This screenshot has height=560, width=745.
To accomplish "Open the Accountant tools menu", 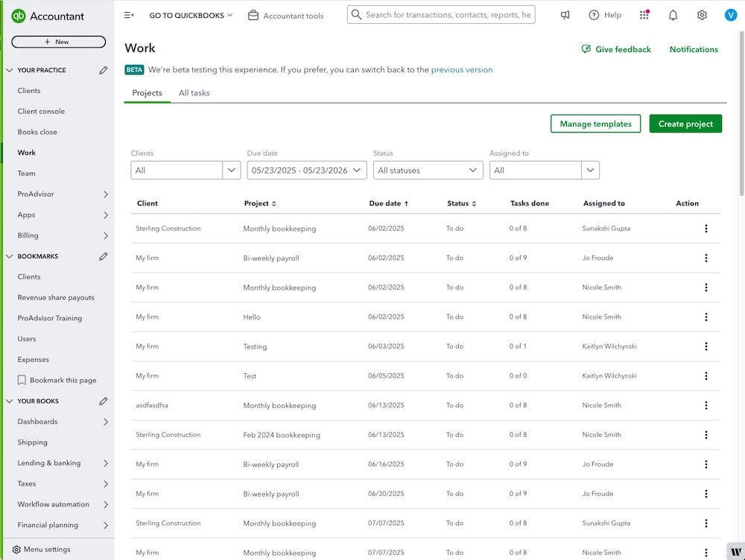I will pyautogui.click(x=286, y=14).
